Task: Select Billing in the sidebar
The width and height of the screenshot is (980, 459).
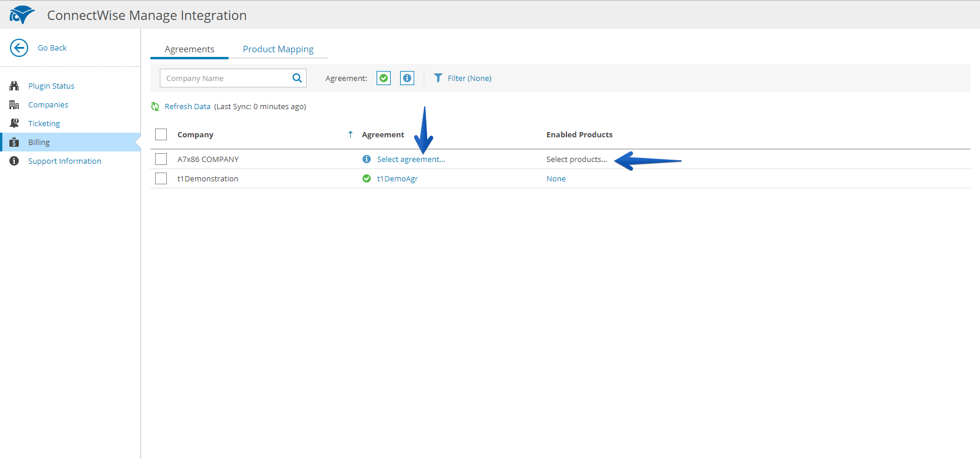Action: (x=71, y=142)
